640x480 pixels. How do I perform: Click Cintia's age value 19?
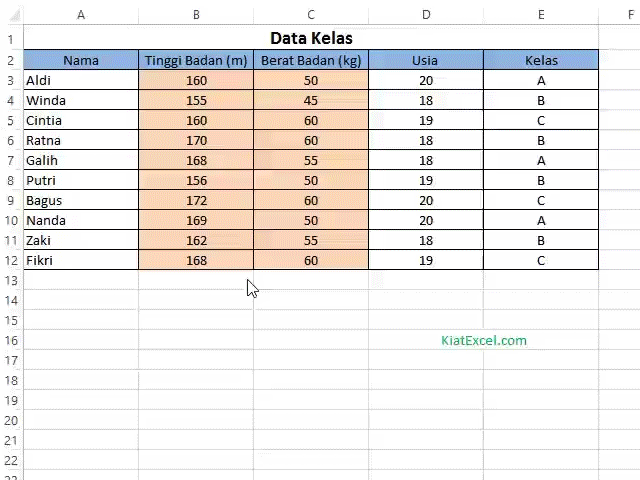(x=426, y=120)
